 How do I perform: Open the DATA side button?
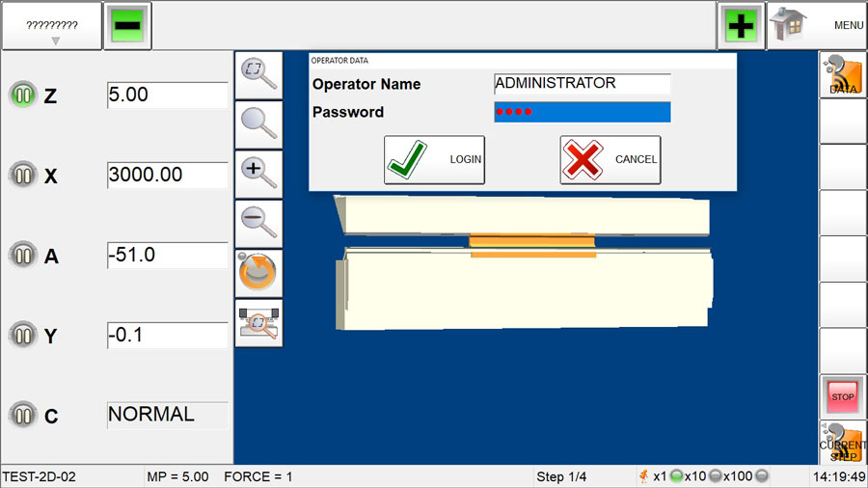click(x=843, y=75)
